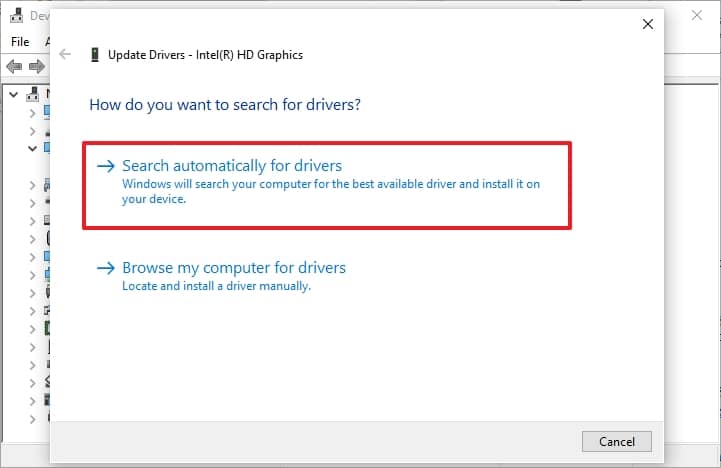Click the Cancel button
The width and height of the screenshot is (721, 468).
[616, 441]
